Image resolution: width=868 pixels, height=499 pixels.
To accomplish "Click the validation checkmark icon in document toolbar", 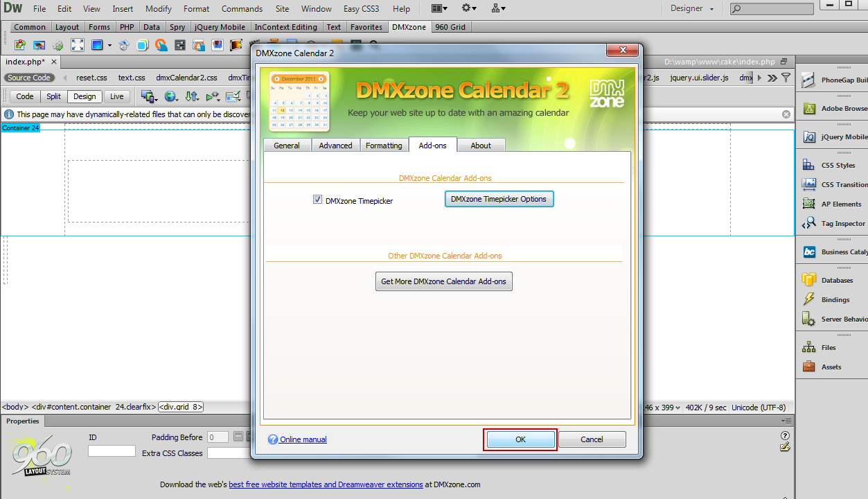I will (x=233, y=96).
